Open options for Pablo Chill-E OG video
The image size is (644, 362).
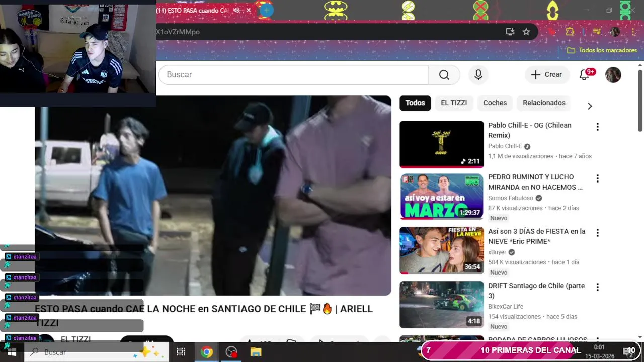point(598,127)
